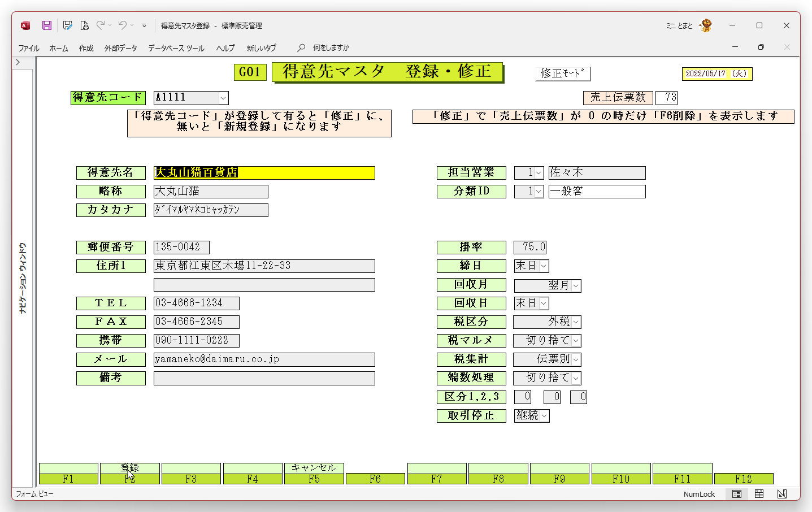
Task: Click the search magnifier icon
Action: click(301, 48)
